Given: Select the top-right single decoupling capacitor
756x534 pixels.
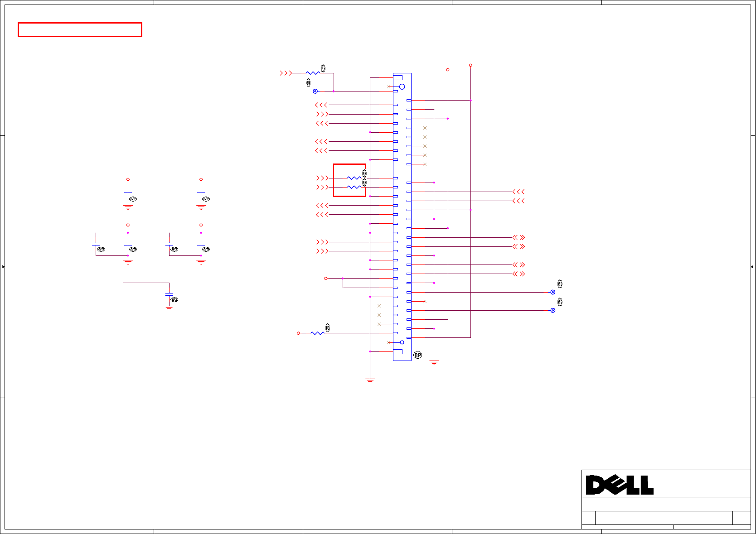Looking at the screenshot, I should coord(201,194).
